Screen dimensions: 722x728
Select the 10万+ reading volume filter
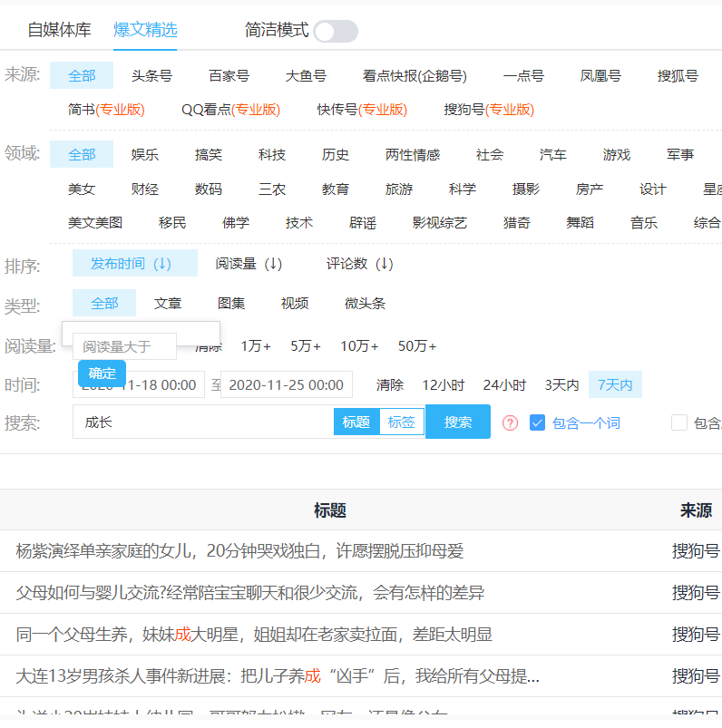tap(359, 346)
